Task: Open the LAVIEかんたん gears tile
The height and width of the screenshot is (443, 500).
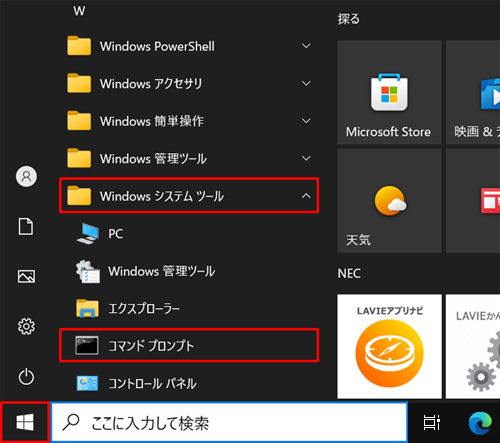Action: coord(473,346)
